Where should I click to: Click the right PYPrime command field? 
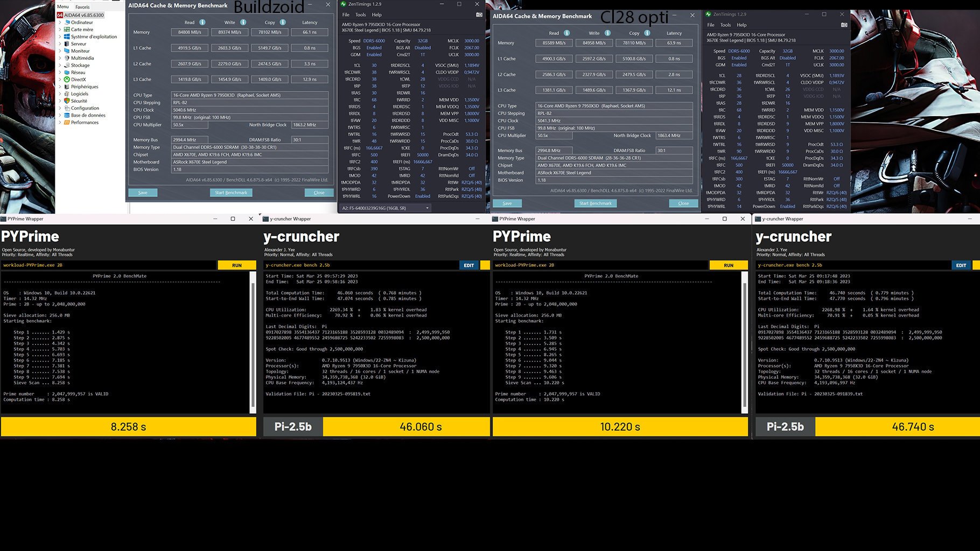(x=601, y=265)
